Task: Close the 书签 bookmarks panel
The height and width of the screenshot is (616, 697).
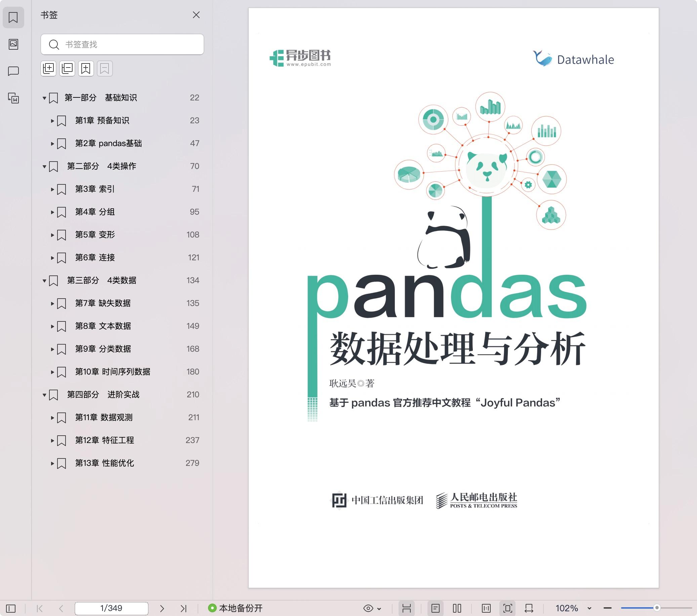Action: [196, 15]
